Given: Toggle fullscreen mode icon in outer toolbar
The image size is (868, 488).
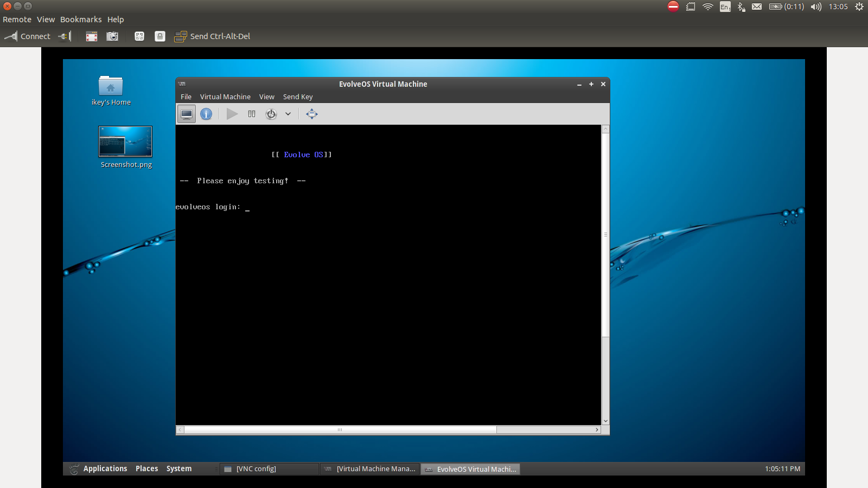Looking at the screenshot, I should (92, 36).
